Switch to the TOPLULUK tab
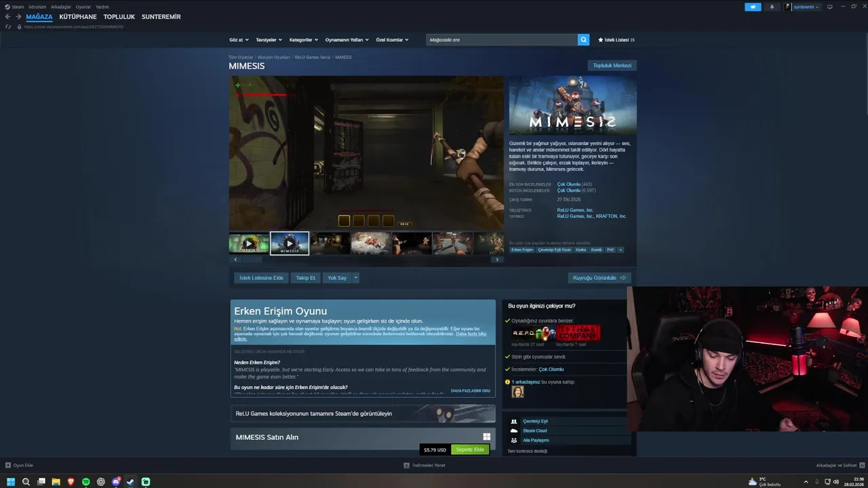The width and height of the screenshot is (868, 488). tap(119, 17)
